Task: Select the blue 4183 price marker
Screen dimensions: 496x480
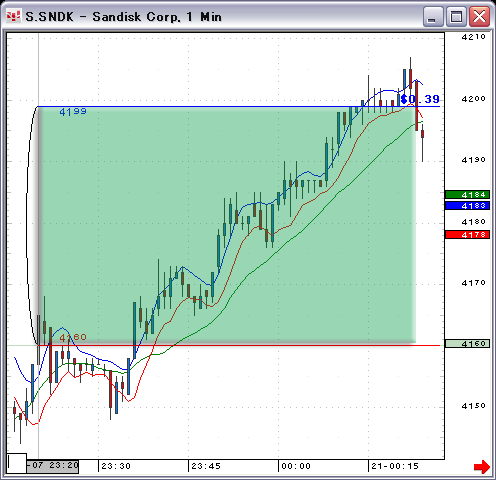Action: (467, 206)
